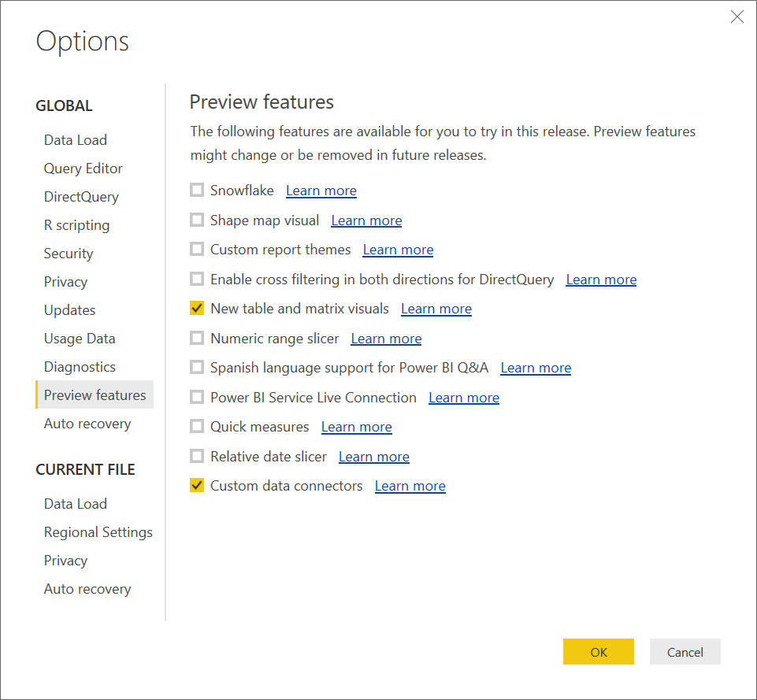Screen dimensions: 757x700
Task: Go to R scripting options
Action: [x=76, y=225]
